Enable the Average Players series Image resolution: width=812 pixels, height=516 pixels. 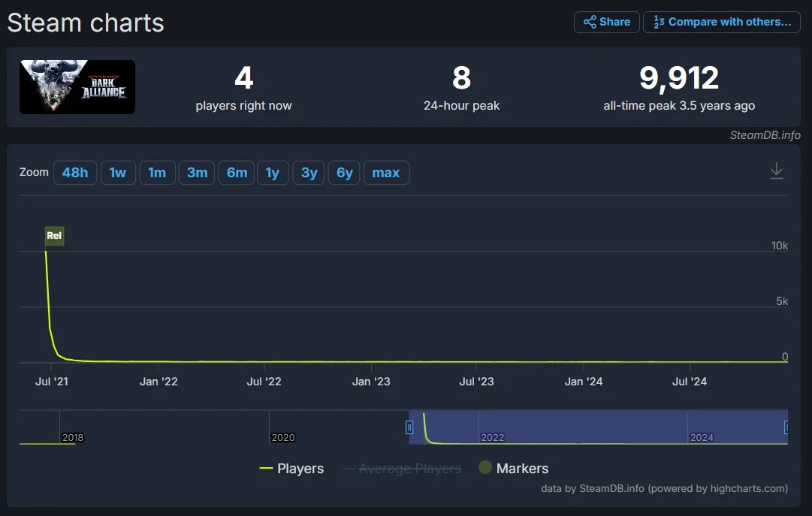(402, 469)
